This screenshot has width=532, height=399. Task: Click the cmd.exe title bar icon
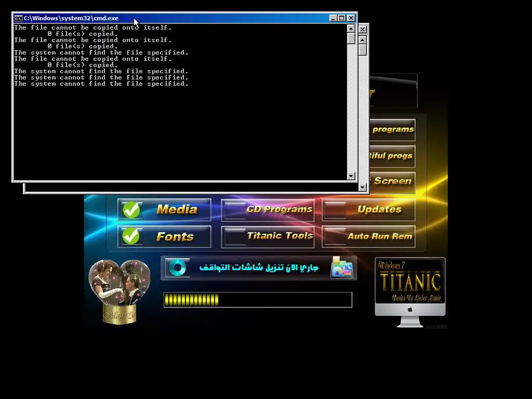(18, 18)
